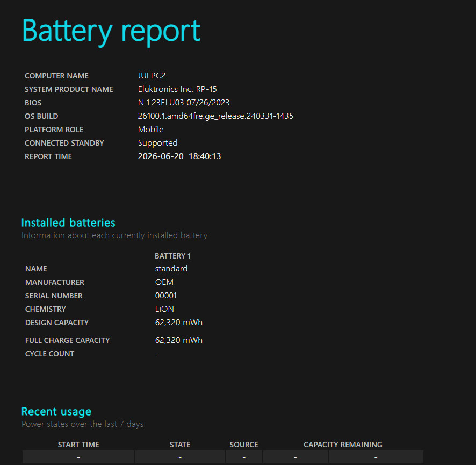476x465 pixels.
Task: Click the empty cell under SOURCE
Action: coord(244,457)
